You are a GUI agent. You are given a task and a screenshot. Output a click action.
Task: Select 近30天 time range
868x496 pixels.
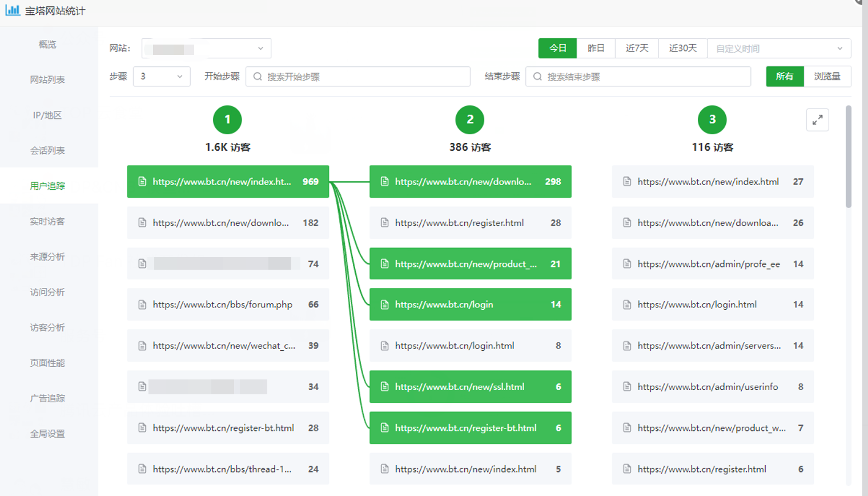pos(683,48)
